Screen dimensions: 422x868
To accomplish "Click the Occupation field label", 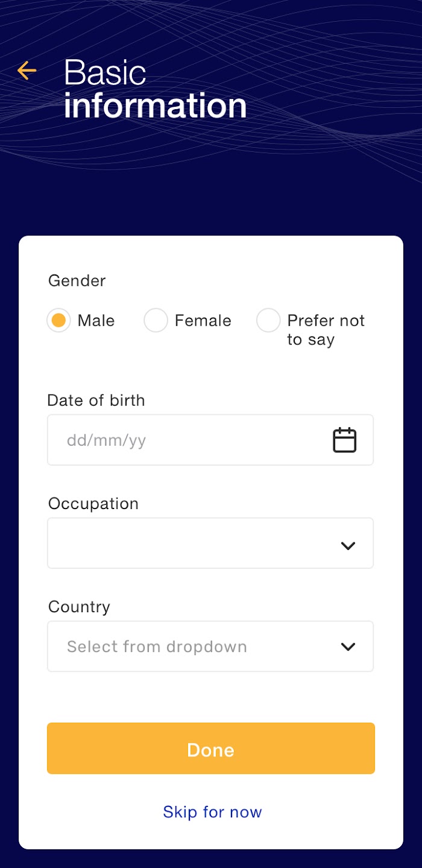I will [93, 504].
